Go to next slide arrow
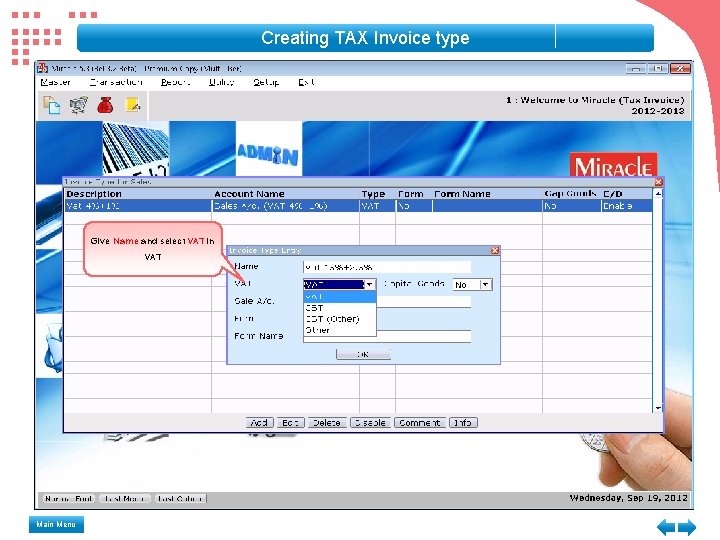Screen dimensions: 720x540 [687, 527]
